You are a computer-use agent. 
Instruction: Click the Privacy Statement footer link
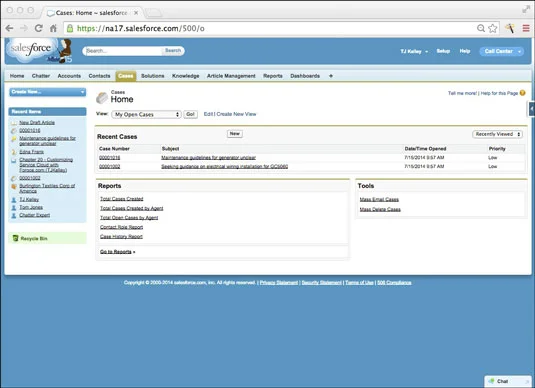click(x=279, y=283)
